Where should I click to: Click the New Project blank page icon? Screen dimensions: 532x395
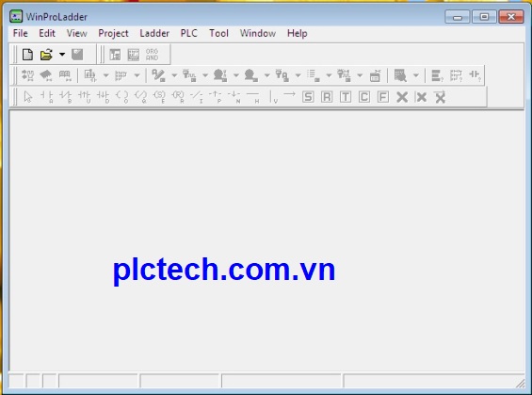pos(27,55)
